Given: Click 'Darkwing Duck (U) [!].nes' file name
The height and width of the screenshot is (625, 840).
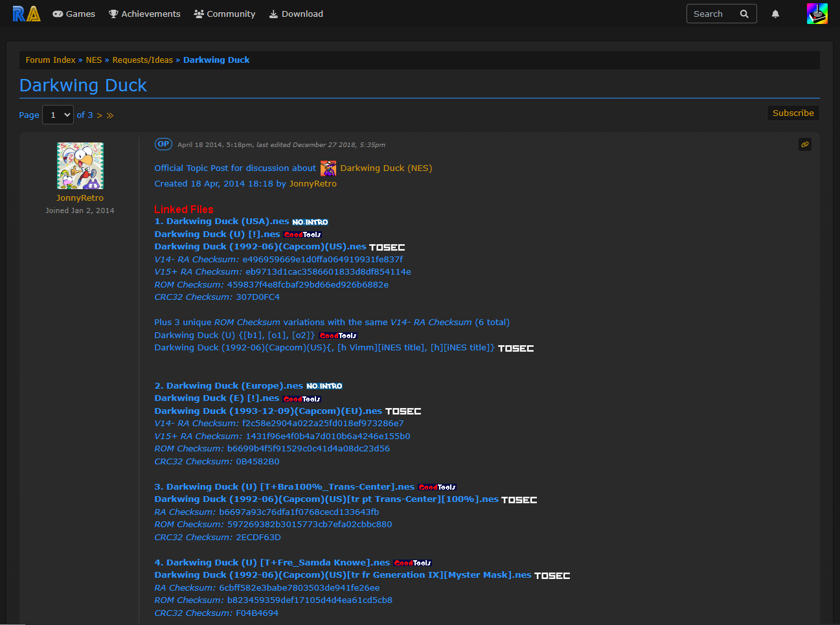Looking at the screenshot, I should point(217,234).
